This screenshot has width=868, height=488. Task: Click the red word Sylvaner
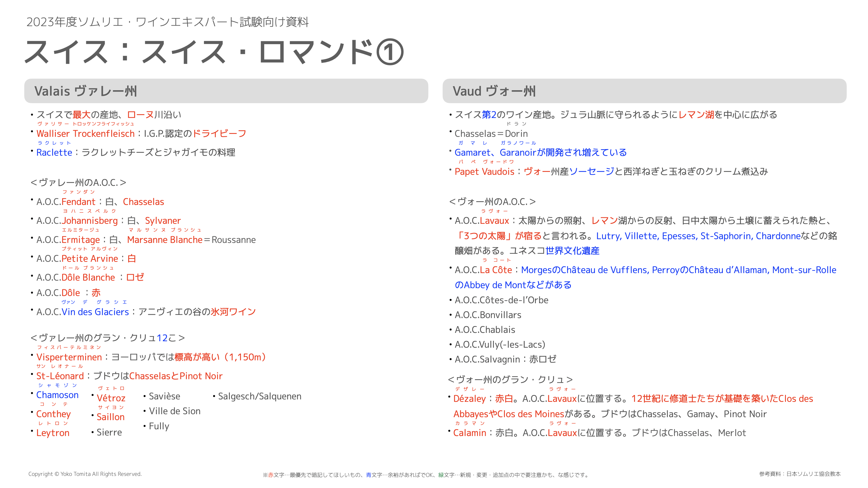163,221
